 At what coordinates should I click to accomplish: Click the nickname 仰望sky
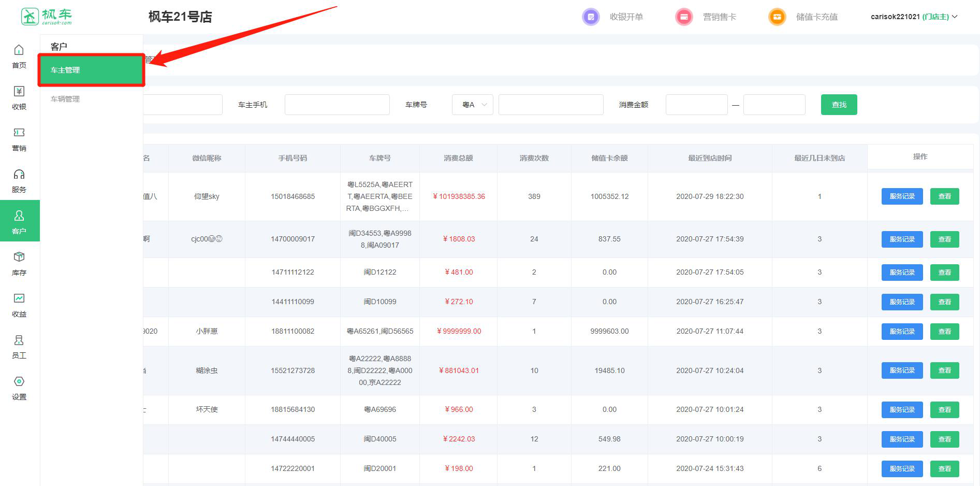[207, 196]
